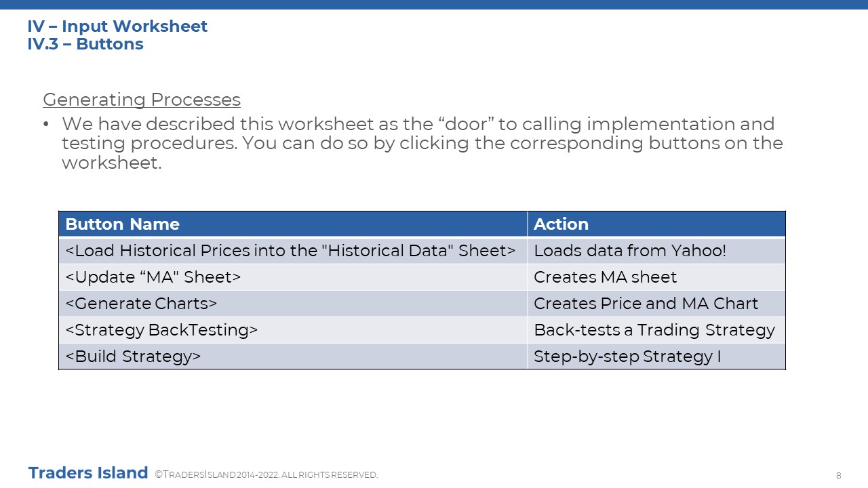868x488 pixels.
Task: Click the 'Step-by-step Strategy I' cell
Action: click(656, 357)
